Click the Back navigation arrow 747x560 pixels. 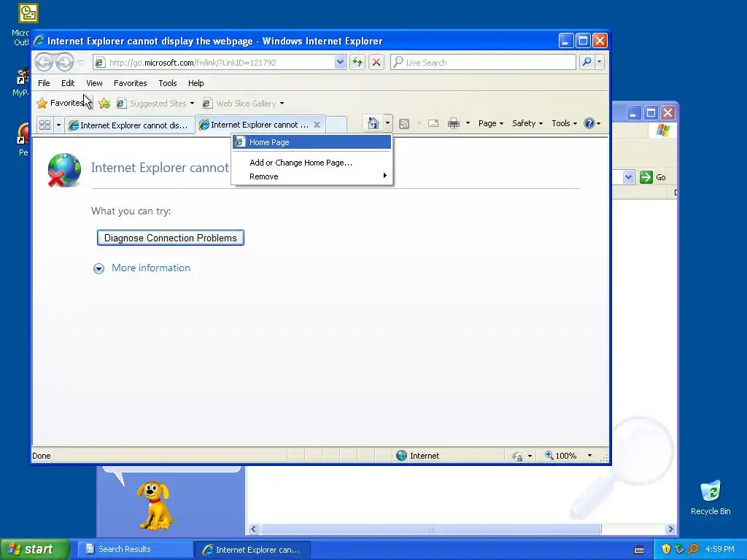click(44, 62)
